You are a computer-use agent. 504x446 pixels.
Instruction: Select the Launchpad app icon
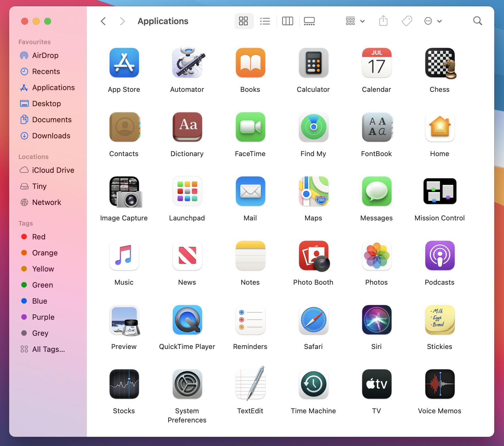point(187,191)
